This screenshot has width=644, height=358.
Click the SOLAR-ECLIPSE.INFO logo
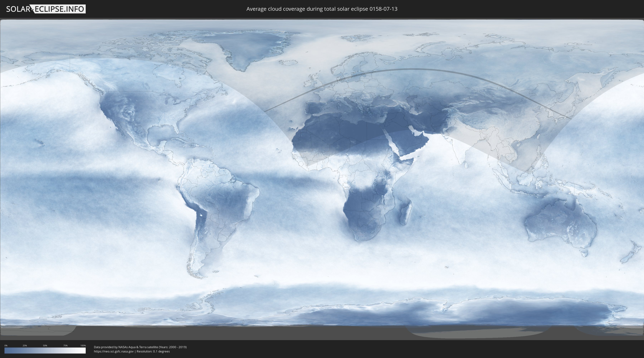point(46,9)
